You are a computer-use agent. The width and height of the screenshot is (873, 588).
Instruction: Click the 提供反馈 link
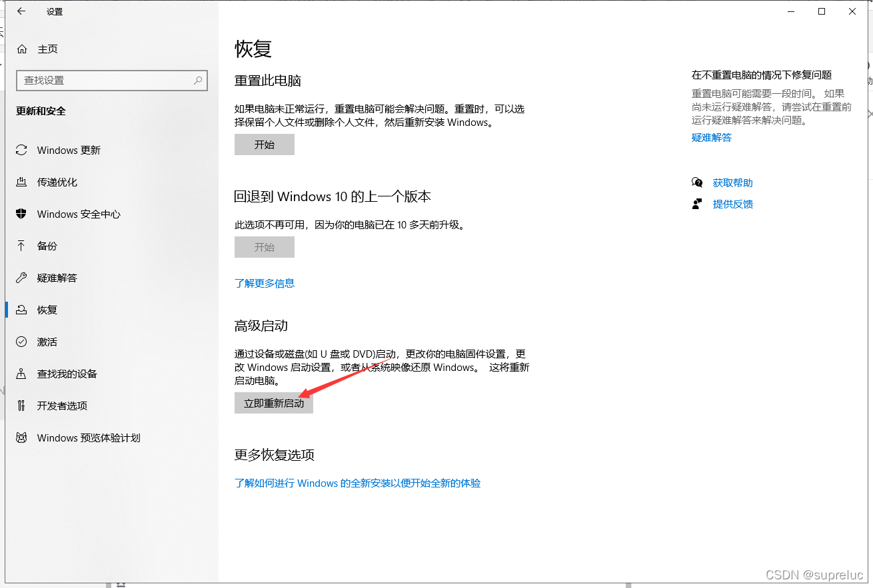[733, 204]
